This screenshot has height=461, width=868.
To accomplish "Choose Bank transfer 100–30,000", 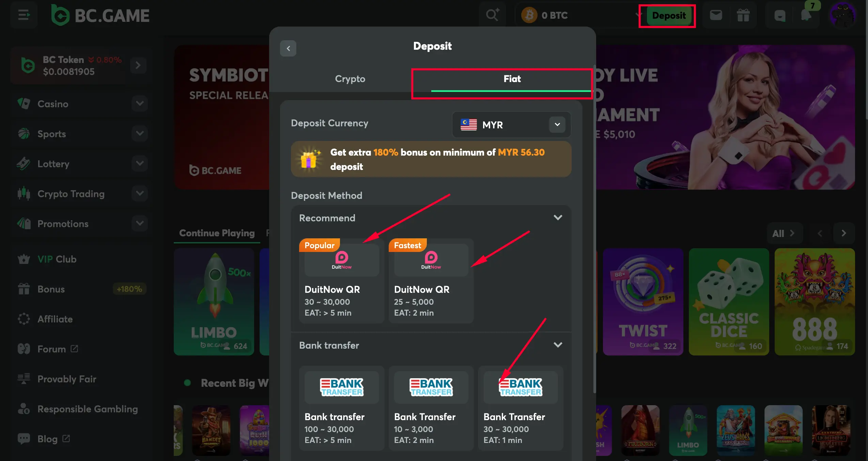I will tap(342, 408).
